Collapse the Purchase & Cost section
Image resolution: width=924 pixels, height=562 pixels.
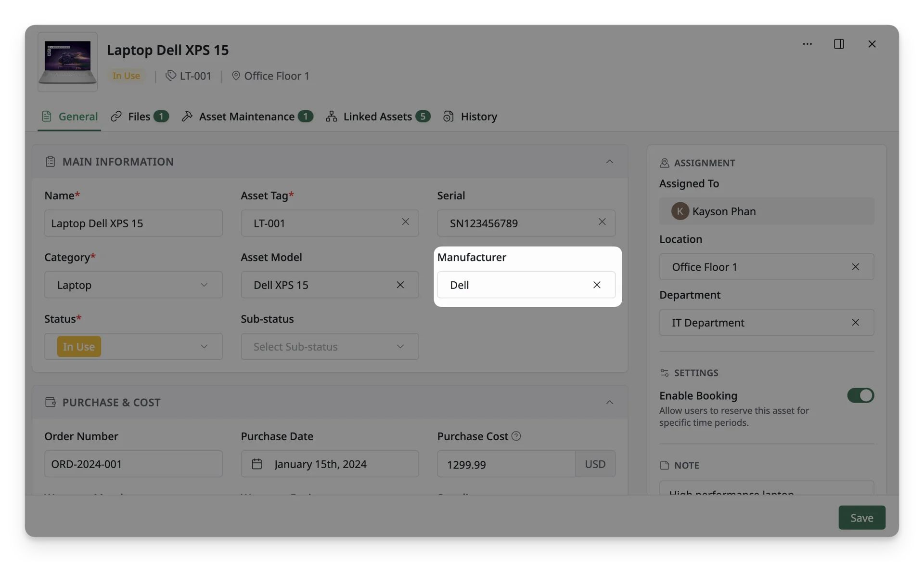(x=609, y=402)
